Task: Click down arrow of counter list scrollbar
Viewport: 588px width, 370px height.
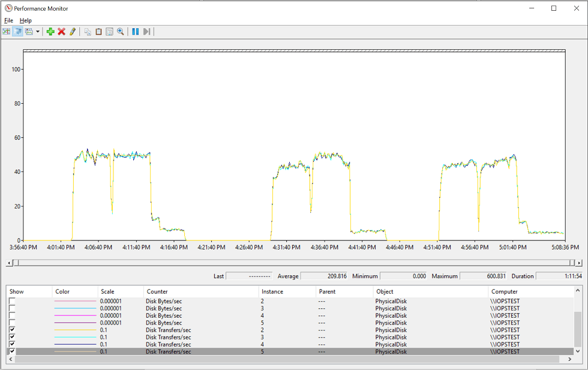Action: (577, 351)
